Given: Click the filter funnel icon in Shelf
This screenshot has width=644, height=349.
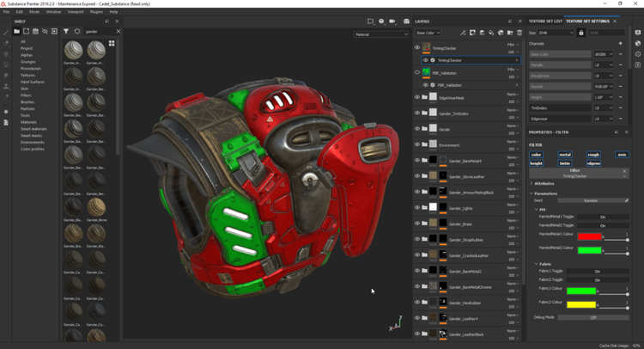Looking at the screenshot, I should (66, 31).
